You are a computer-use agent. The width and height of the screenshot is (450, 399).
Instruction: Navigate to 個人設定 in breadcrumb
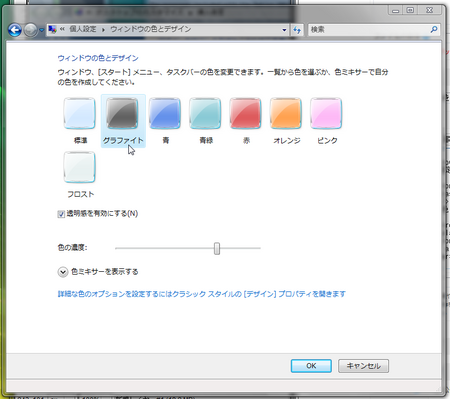[83, 29]
